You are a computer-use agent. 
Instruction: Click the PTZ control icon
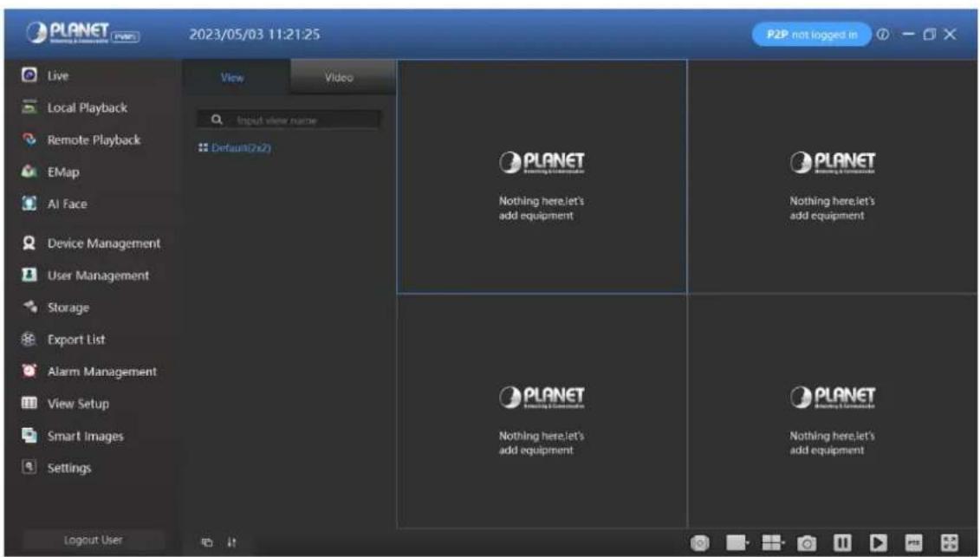tap(914, 542)
